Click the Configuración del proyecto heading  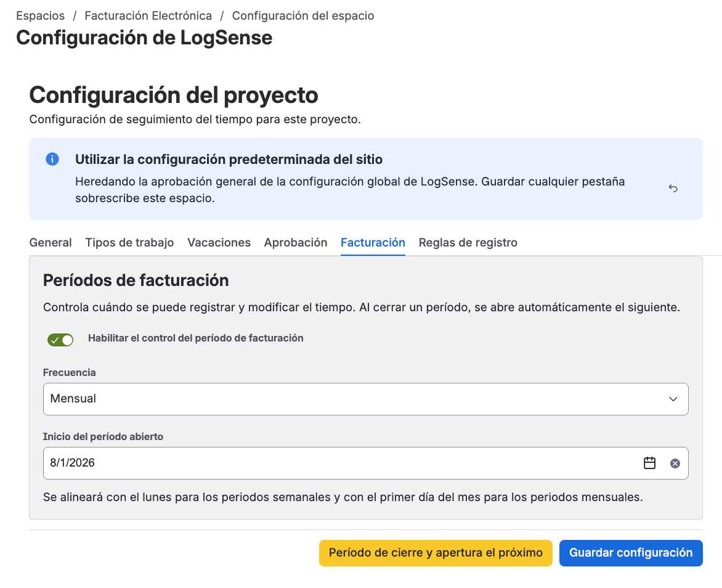pos(174,96)
